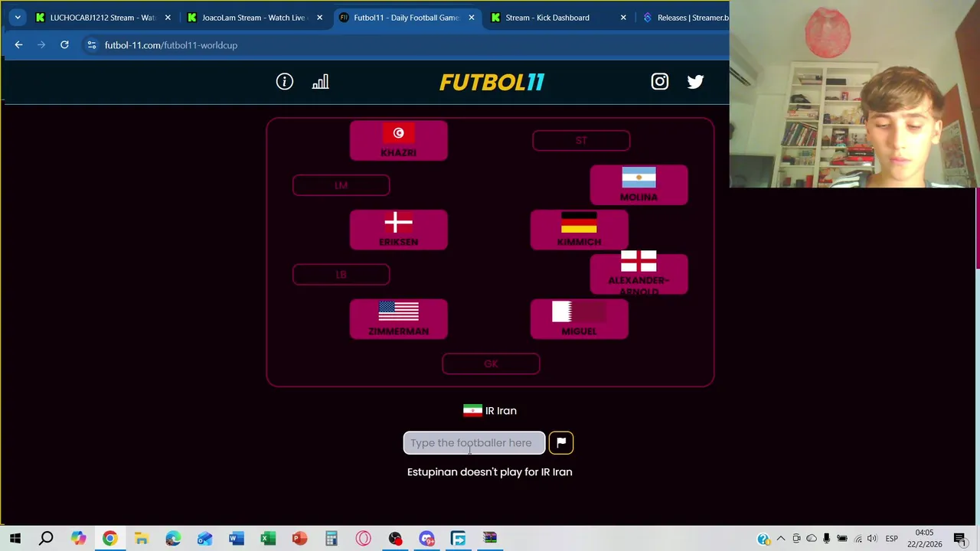Select the Khazri player card
Viewport: 980px width, 551px height.
point(399,141)
